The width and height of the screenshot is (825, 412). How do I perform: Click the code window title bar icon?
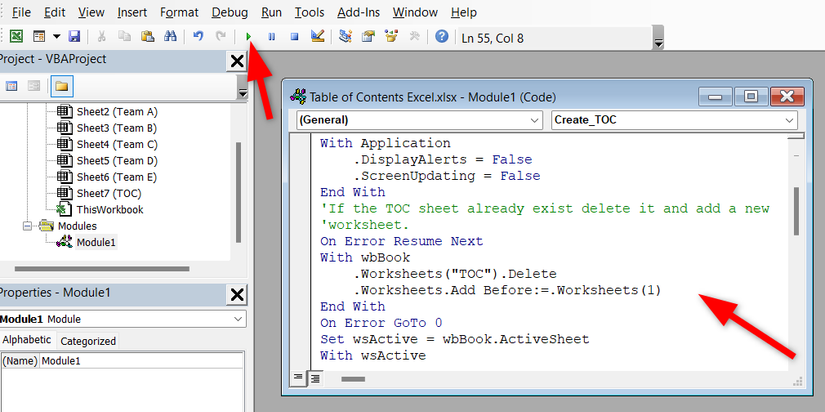[x=298, y=97]
